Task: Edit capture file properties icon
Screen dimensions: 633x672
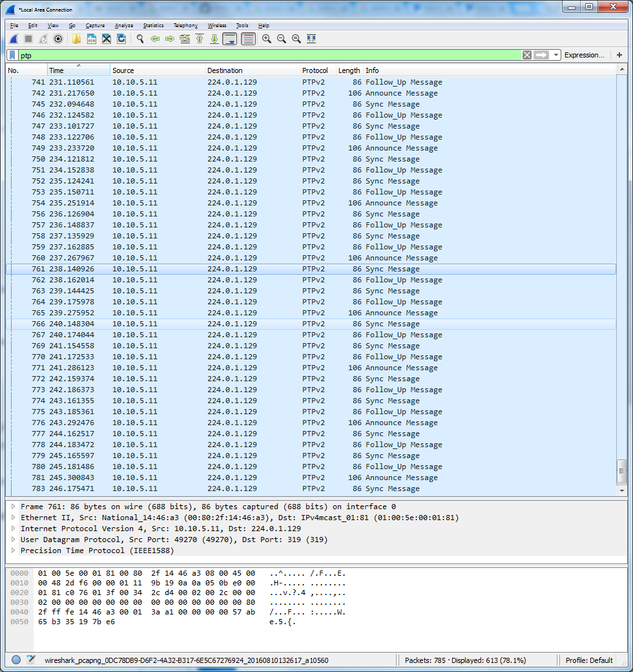Action: point(31,660)
